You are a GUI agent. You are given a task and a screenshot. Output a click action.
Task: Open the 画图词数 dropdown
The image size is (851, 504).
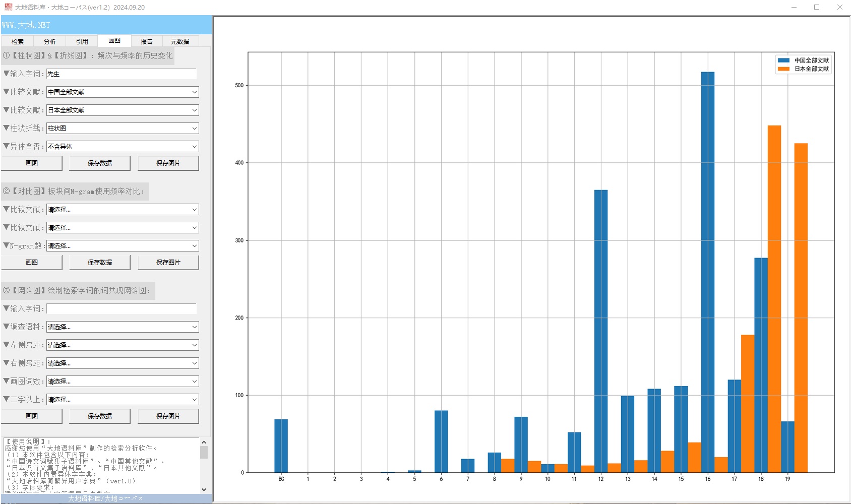click(x=123, y=381)
